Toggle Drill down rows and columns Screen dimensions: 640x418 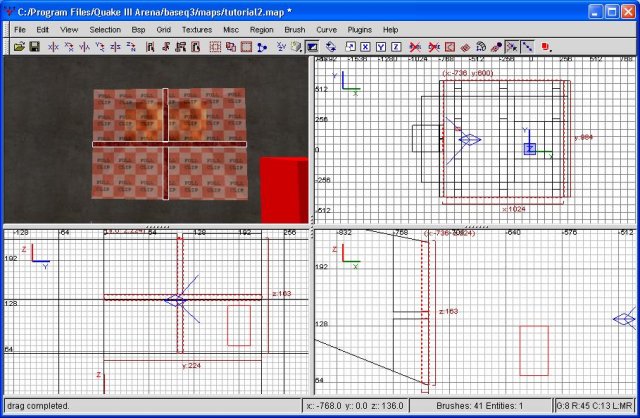(x=527, y=47)
